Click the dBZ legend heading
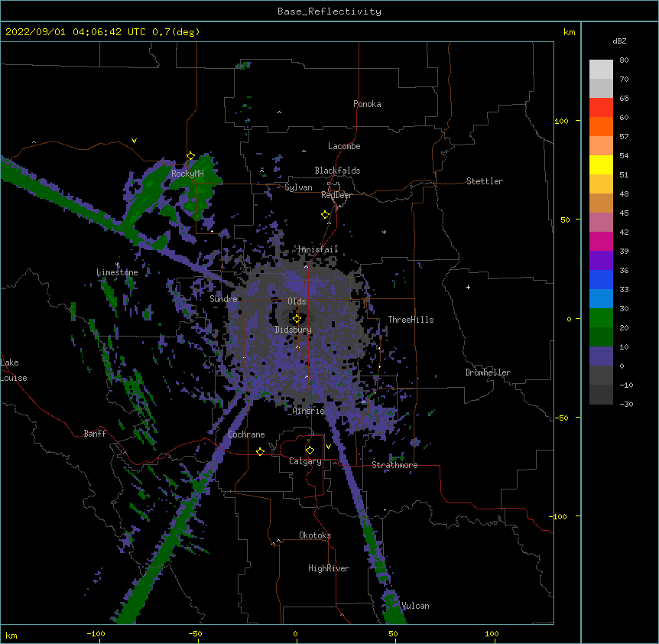This screenshot has width=659, height=644. (x=619, y=41)
